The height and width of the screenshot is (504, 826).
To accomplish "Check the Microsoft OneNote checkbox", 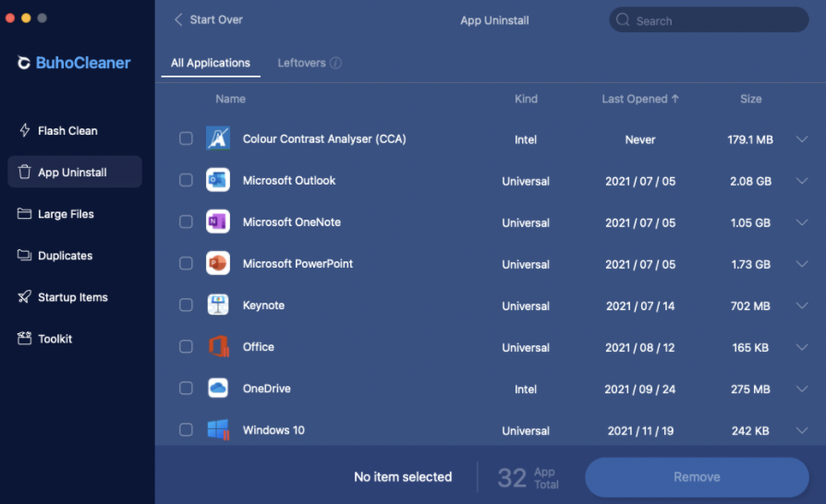I will [186, 222].
